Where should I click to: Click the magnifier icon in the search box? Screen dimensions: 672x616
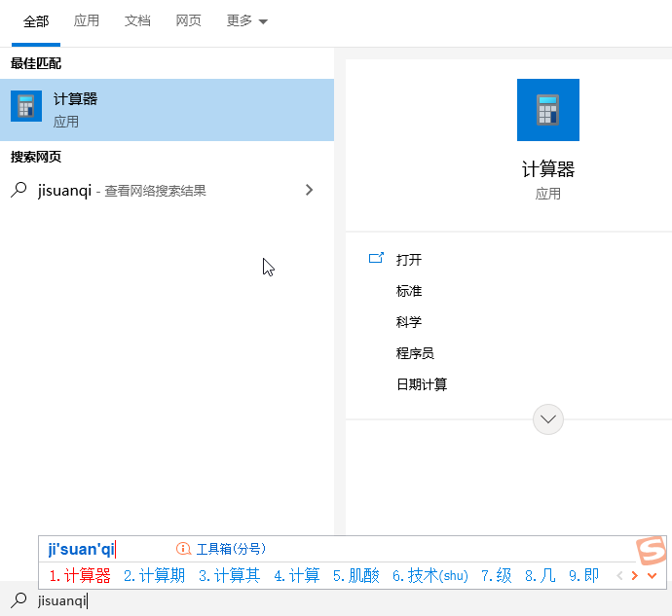(19, 600)
